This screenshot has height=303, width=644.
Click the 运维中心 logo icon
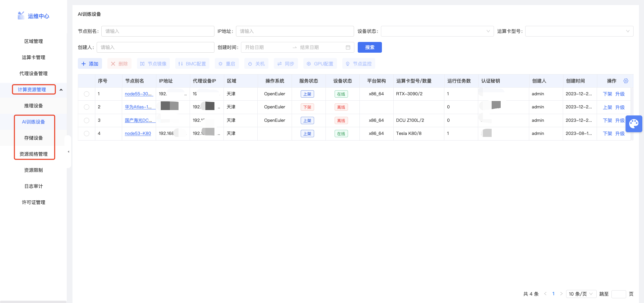(x=21, y=15)
